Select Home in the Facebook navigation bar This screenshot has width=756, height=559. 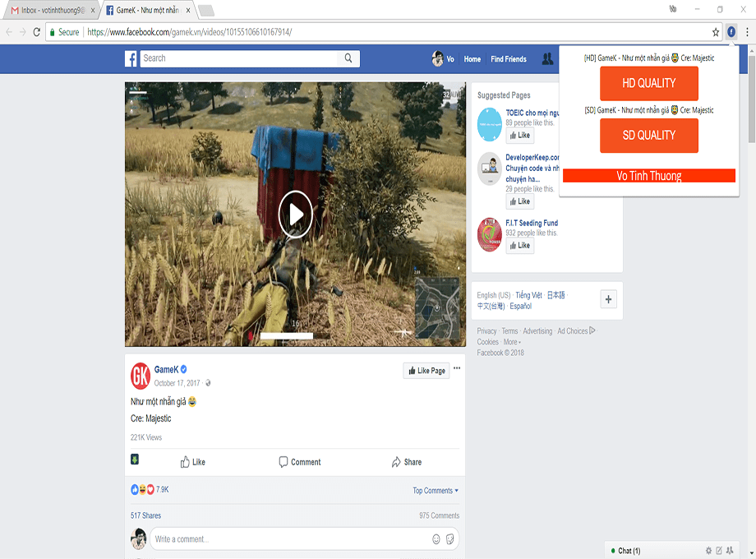472,58
